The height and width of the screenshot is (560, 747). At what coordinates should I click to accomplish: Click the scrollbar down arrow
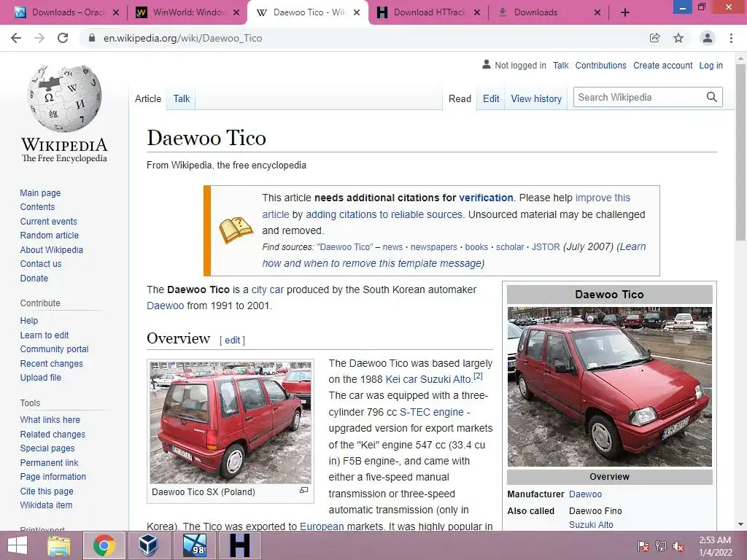pyautogui.click(x=740, y=524)
